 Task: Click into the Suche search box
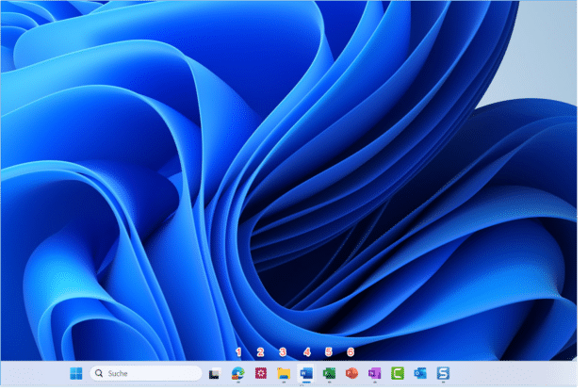[x=146, y=373]
